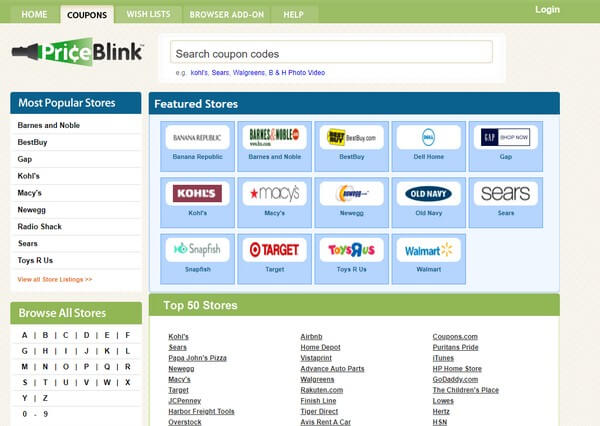Open the Sears logo tile
The width and height of the screenshot is (600, 426).
click(x=505, y=193)
